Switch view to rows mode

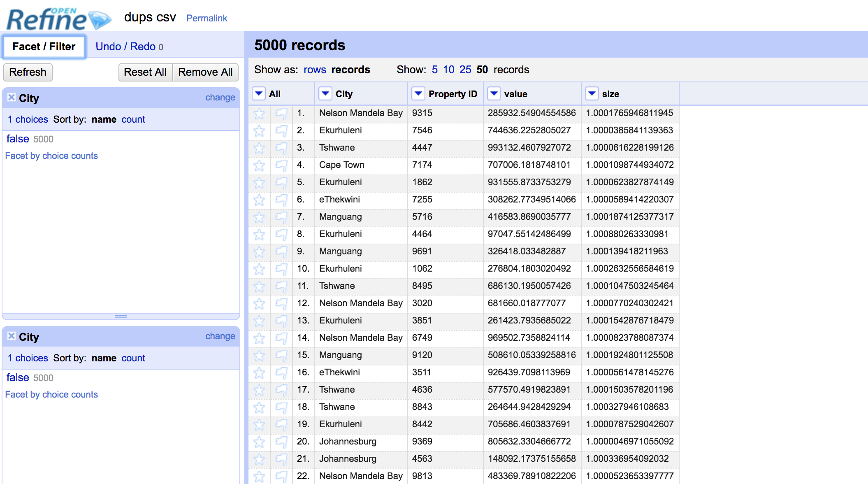[x=315, y=70]
